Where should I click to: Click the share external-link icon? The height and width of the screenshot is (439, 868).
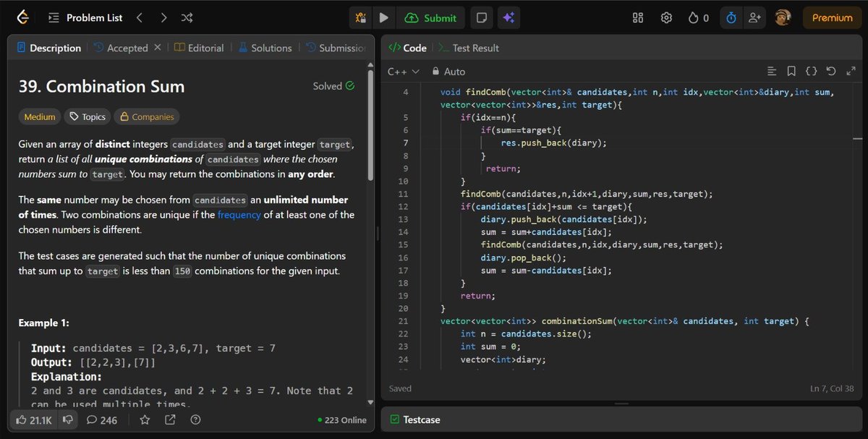pyautogui.click(x=170, y=419)
